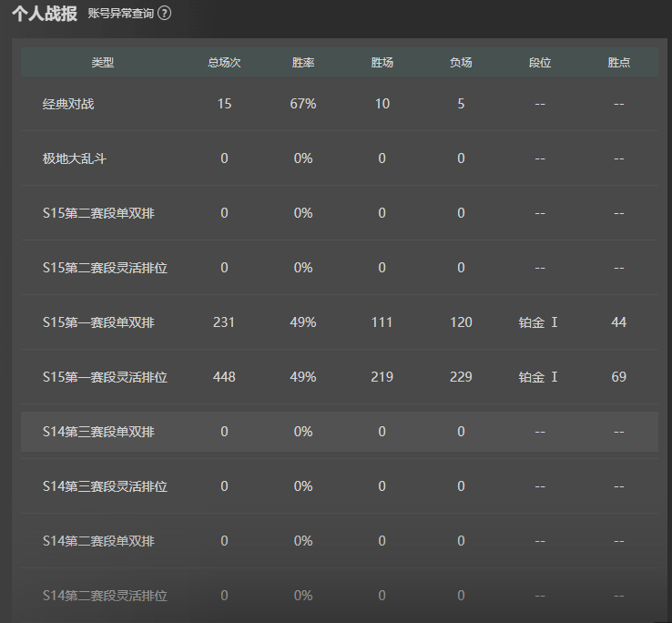Click the question mark help icon
Image resolution: width=672 pixels, height=623 pixels.
click(x=165, y=14)
